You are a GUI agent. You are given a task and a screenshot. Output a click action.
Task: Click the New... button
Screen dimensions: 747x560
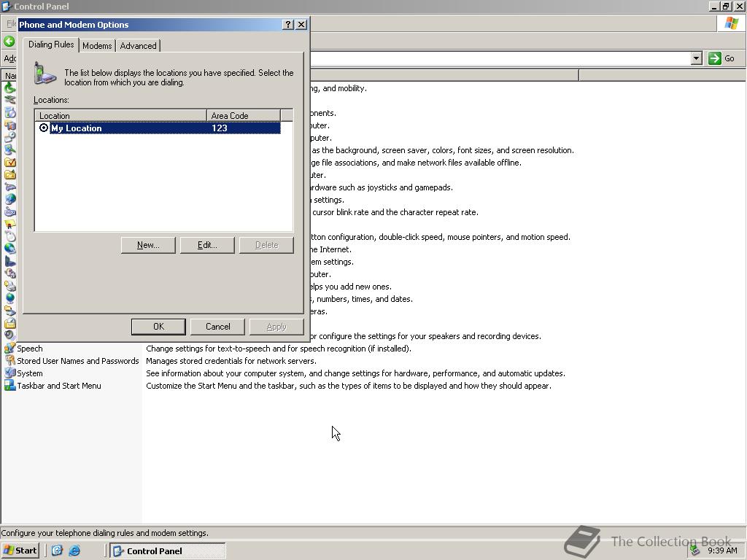point(148,245)
